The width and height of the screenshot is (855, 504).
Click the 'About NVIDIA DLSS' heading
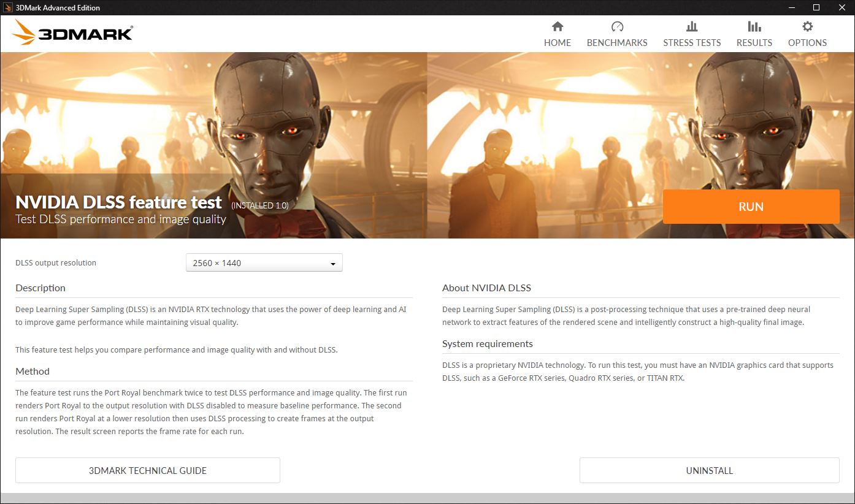click(486, 288)
